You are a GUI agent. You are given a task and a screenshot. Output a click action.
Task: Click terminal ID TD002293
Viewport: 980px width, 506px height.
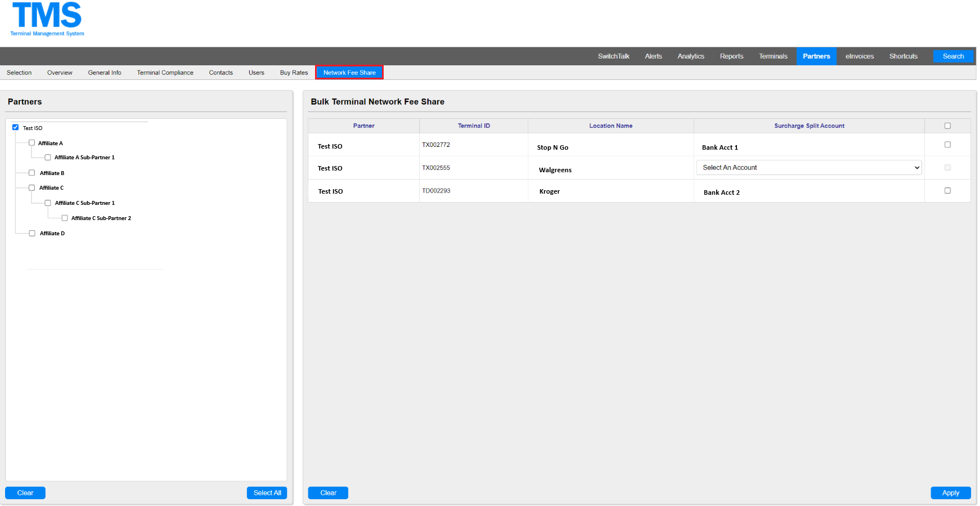(436, 191)
